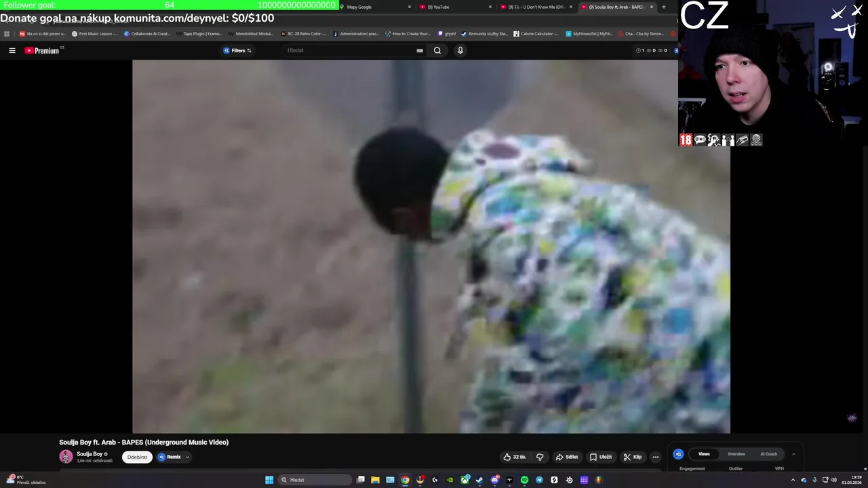Open Tape Plugin bookmark

pyautogui.click(x=199, y=33)
